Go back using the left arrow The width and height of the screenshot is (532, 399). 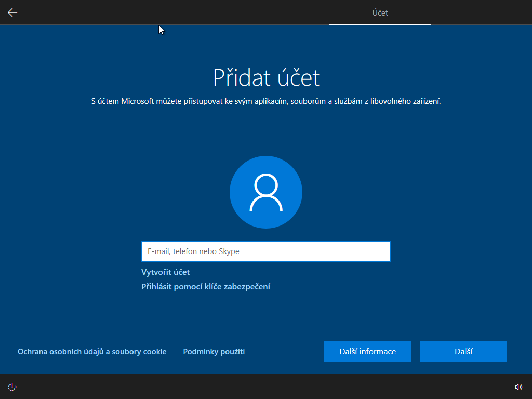coord(12,12)
